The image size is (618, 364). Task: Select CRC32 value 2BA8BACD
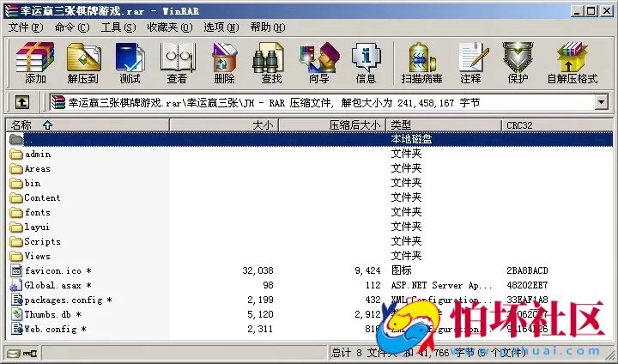(x=527, y=270)
